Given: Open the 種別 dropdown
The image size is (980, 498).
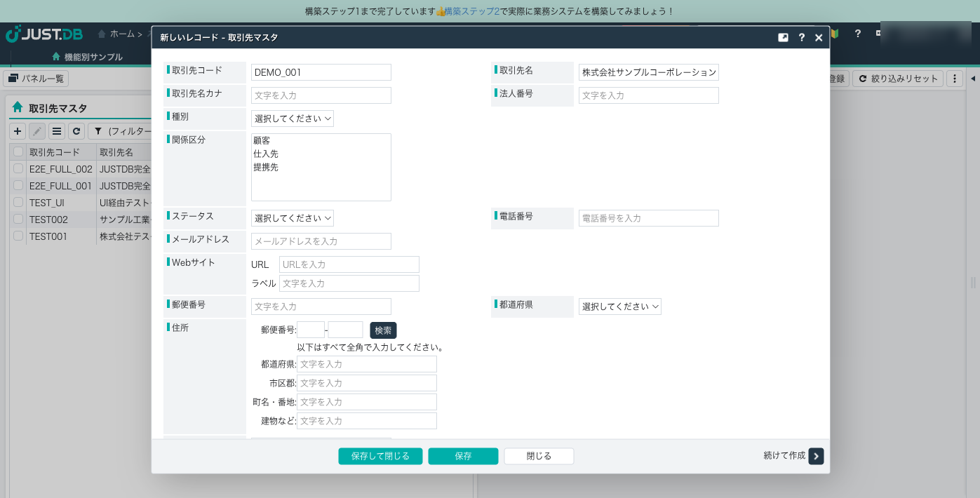Looking at the screenshot, I should coord(293,119).
